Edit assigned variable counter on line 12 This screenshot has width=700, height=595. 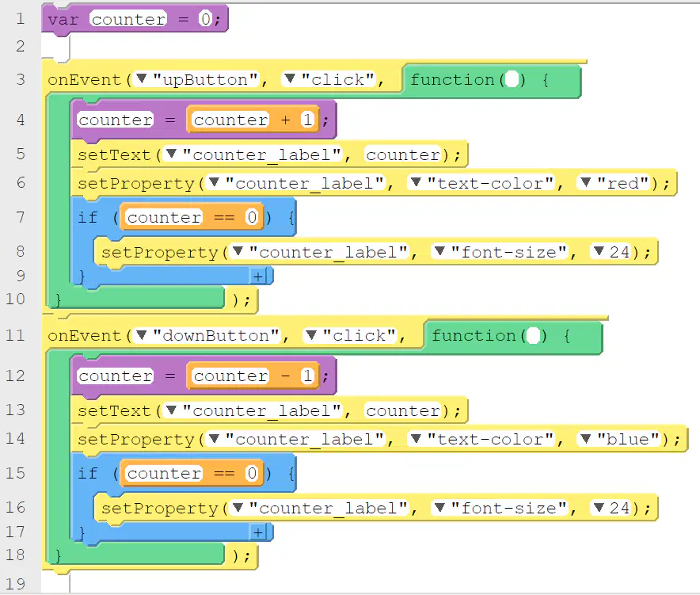[x=116, y=376]
